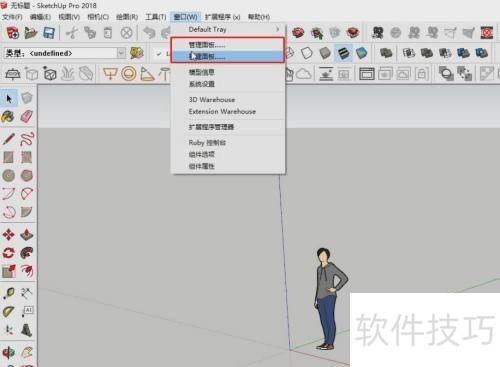Activate the Axes tool
The height and width of the screenshot is (367, 500).
9,330
